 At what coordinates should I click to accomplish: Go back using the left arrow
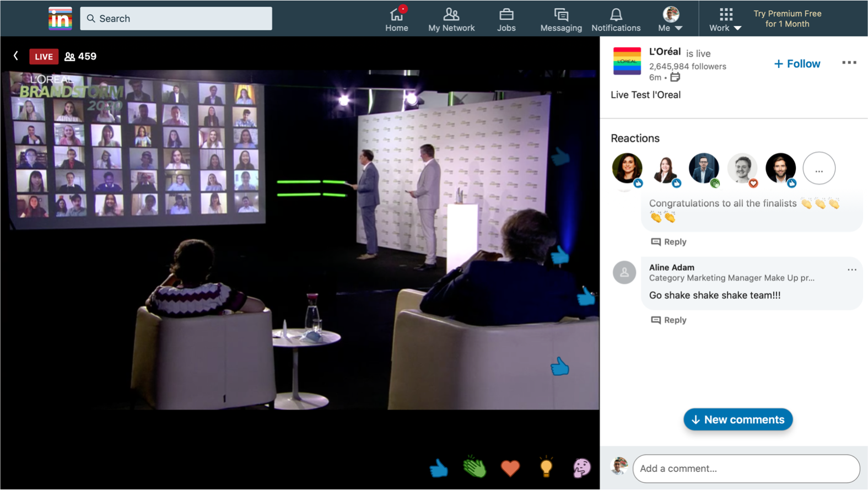[16, 56]
